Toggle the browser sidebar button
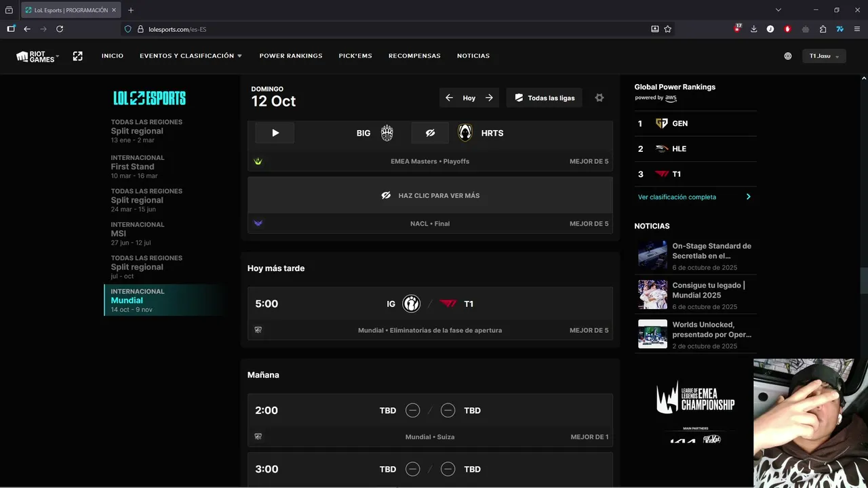The height and width of the screenshot is (488, 868). 11,29
